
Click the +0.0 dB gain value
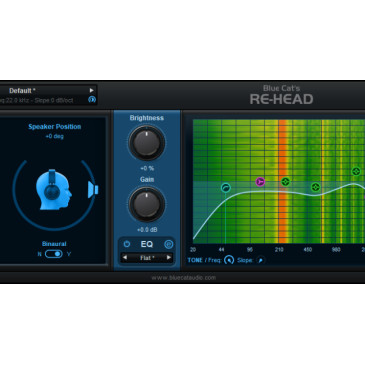click(x=147, y=230)
